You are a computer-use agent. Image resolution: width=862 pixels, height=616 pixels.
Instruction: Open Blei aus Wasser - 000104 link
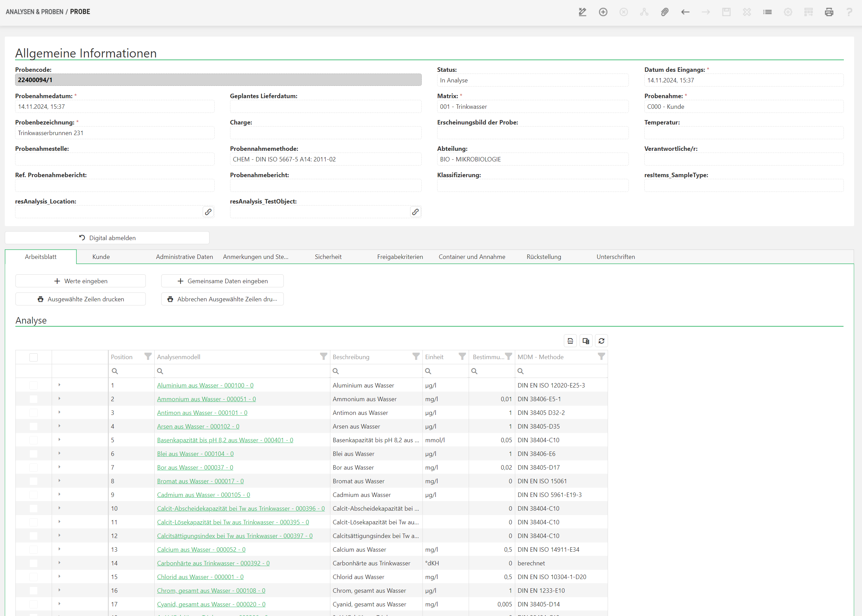(195, 454)
